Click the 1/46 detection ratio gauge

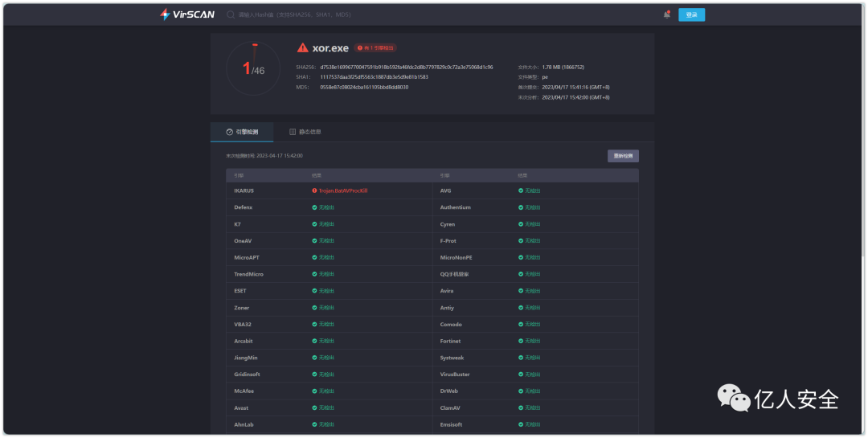(254, 70)
